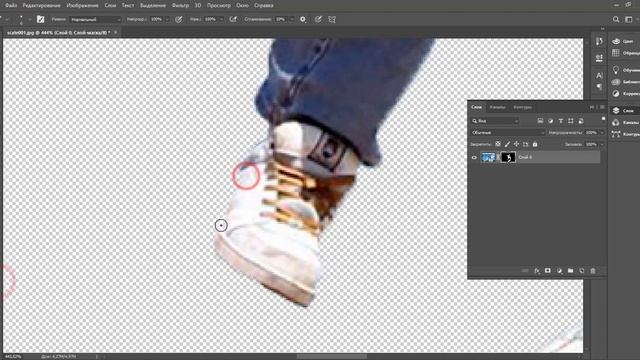Viewport: 640px width, 360px height.
Task: Enable airbrush build-up icon in options bar
Action: [233, 19]
